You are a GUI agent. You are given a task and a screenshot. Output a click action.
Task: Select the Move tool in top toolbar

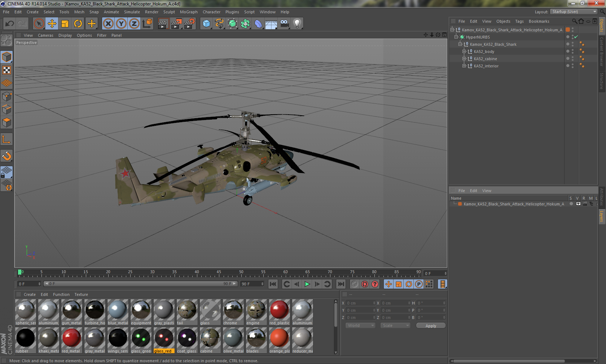(52, 24)
